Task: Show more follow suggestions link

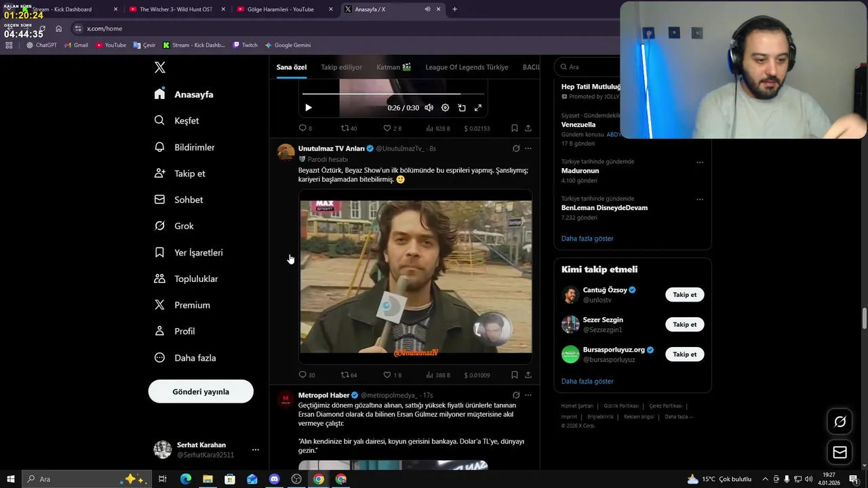Action: (x=587, y=382)
